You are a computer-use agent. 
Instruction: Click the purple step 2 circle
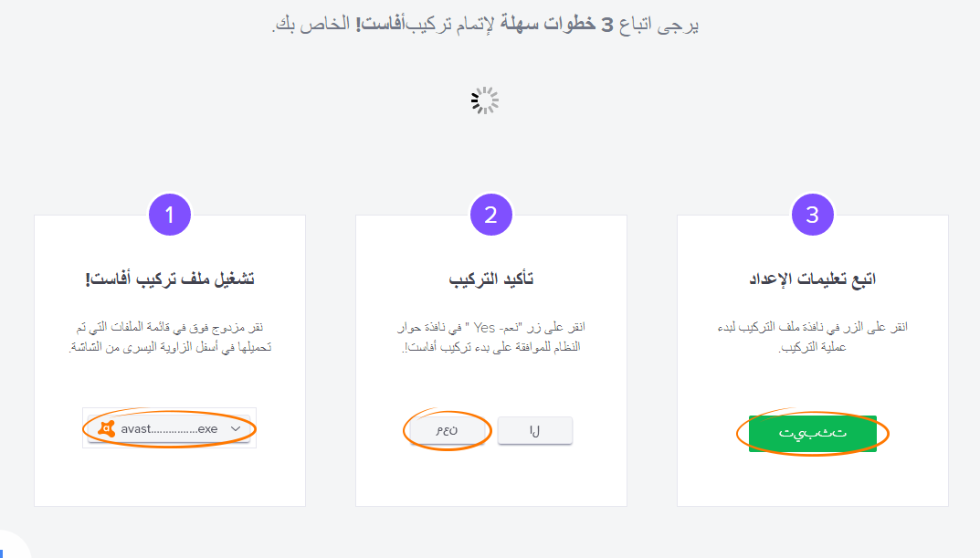[490, 215]
